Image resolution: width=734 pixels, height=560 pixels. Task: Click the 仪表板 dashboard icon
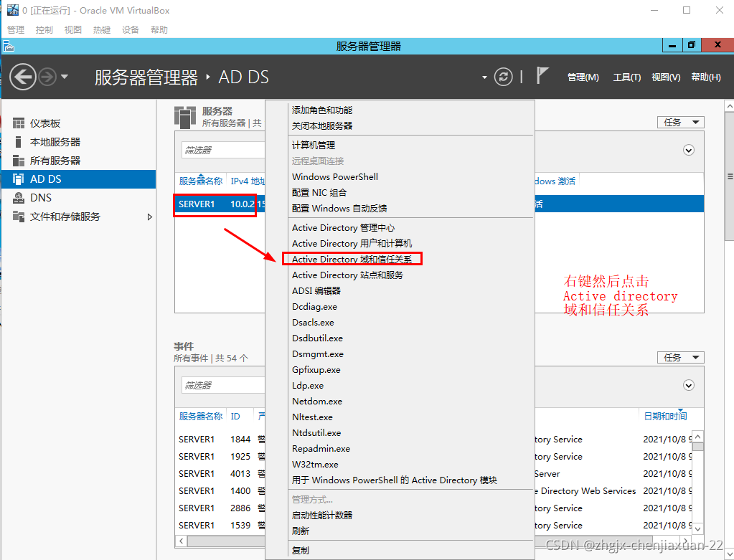(19, 123)
